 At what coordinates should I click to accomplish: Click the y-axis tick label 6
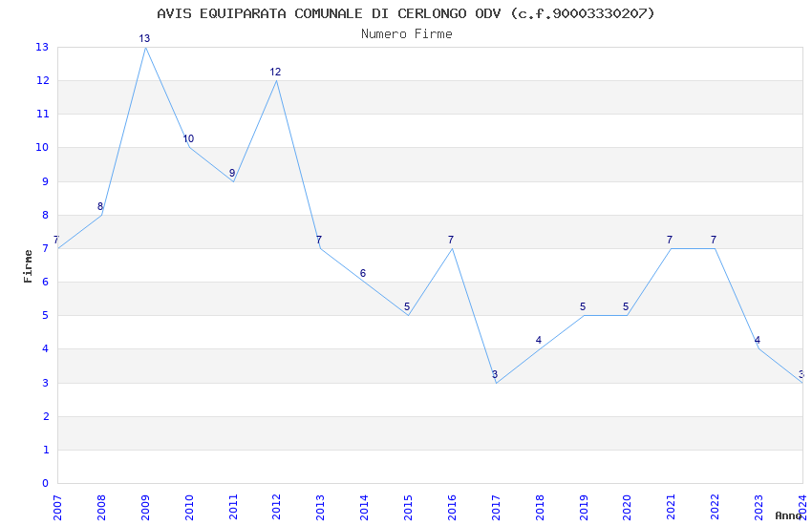point(46,282)
